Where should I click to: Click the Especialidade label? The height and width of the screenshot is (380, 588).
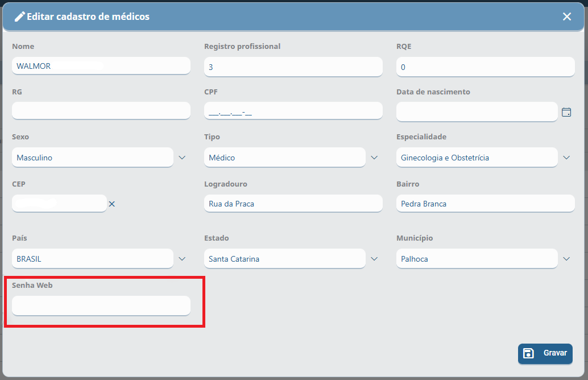[x=421, y=137]
